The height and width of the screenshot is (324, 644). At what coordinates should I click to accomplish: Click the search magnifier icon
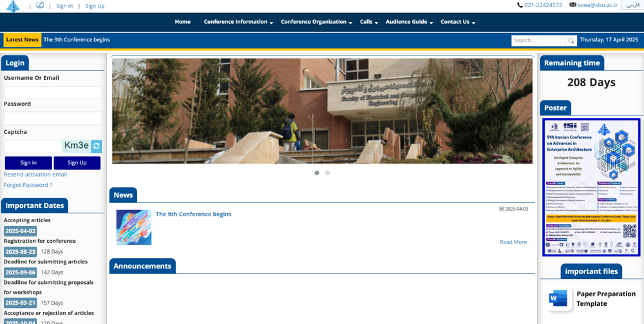[571, 41]
